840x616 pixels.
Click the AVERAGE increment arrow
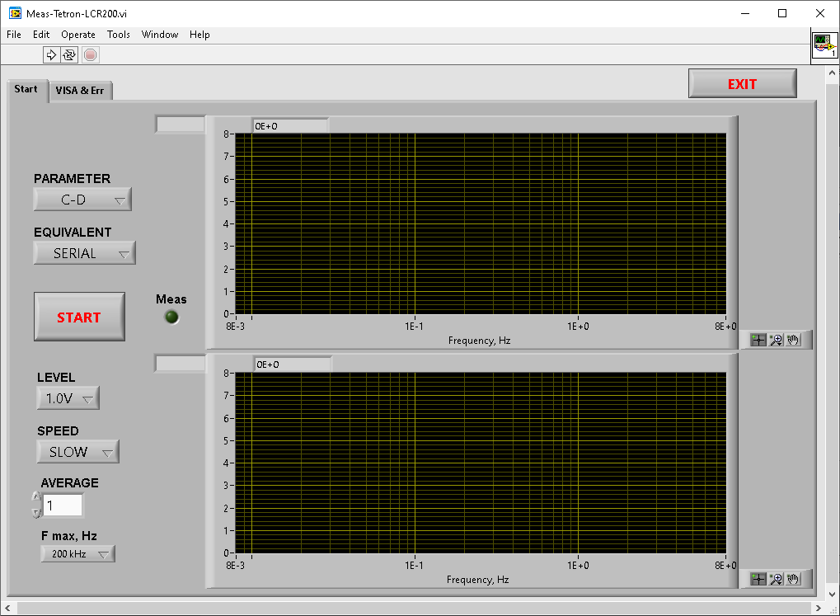click(x=36, y=497)
